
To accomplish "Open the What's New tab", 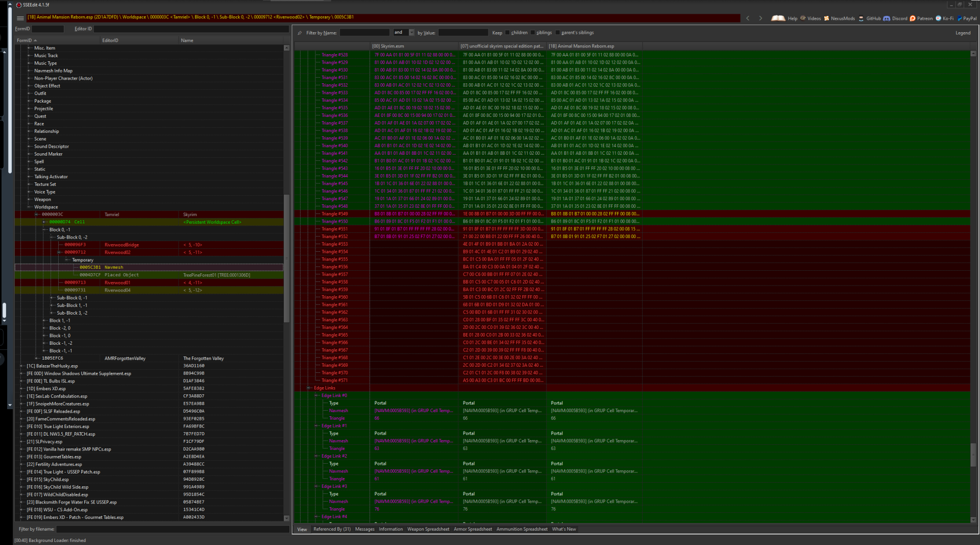I will (x=563, y=529).
